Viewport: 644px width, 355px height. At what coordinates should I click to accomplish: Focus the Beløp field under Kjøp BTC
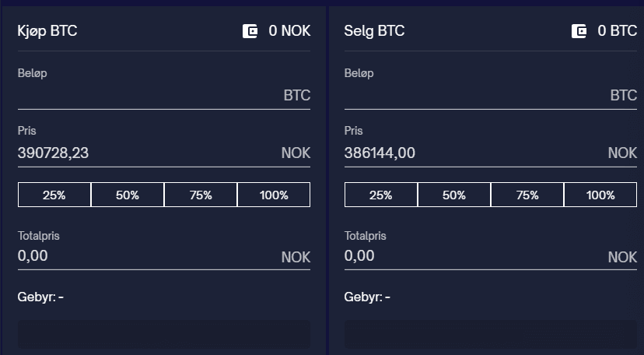pyautogui.click(x=148, y=96)
